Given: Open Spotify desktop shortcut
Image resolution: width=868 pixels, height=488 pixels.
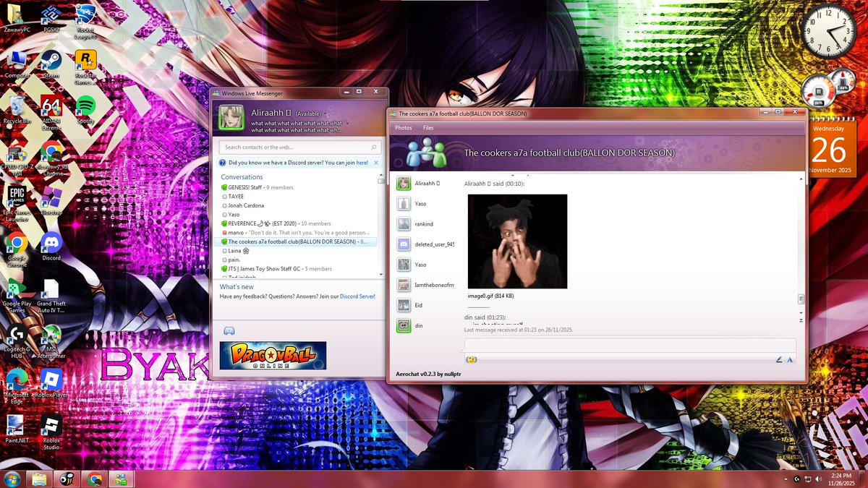Looking at the screenshot, I should 86,110.
